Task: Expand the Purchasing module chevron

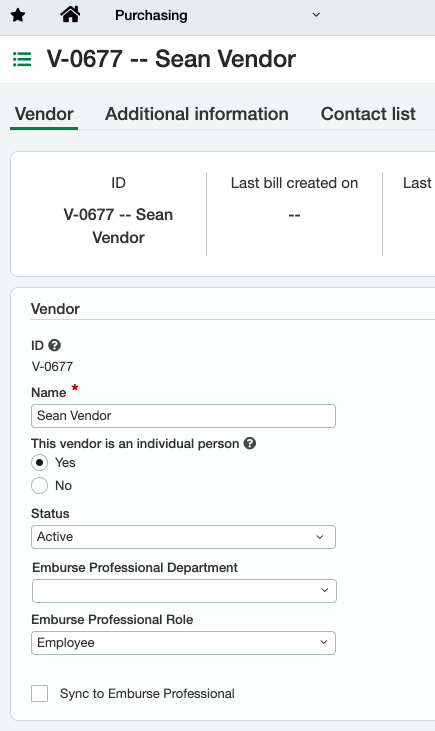Action: pos(316,15)
